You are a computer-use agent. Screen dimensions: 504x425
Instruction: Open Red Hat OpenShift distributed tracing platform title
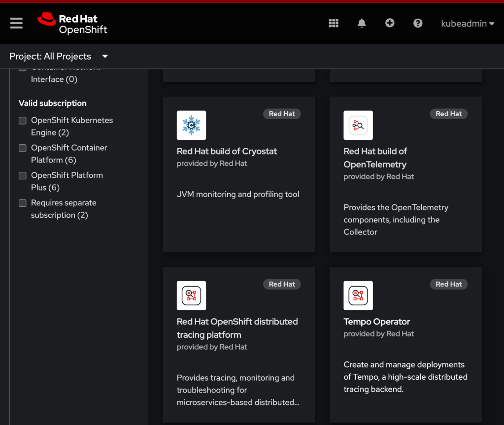[x=237, y=328]
